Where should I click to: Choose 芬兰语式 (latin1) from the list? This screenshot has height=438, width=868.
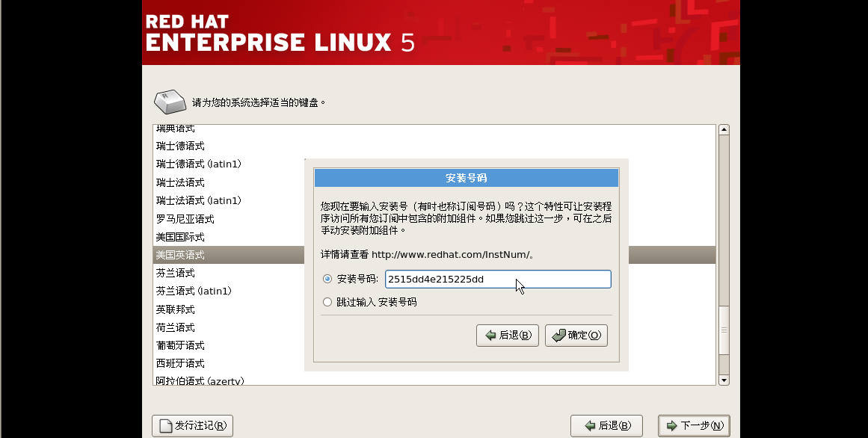pyautogui.click(x=194, y=291)
